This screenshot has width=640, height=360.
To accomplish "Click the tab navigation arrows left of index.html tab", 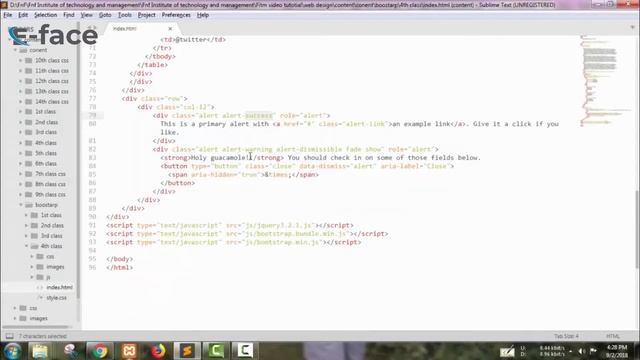I will coord(92,28).
